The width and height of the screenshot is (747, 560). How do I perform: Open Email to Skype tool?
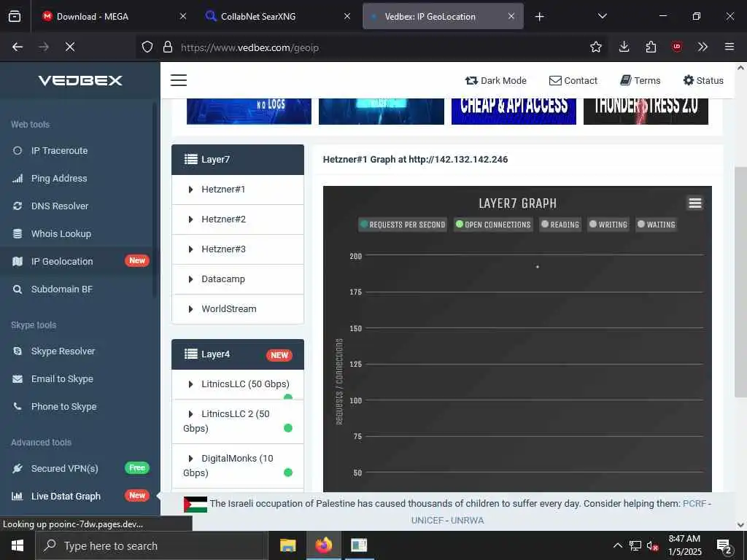click(53, 378)
